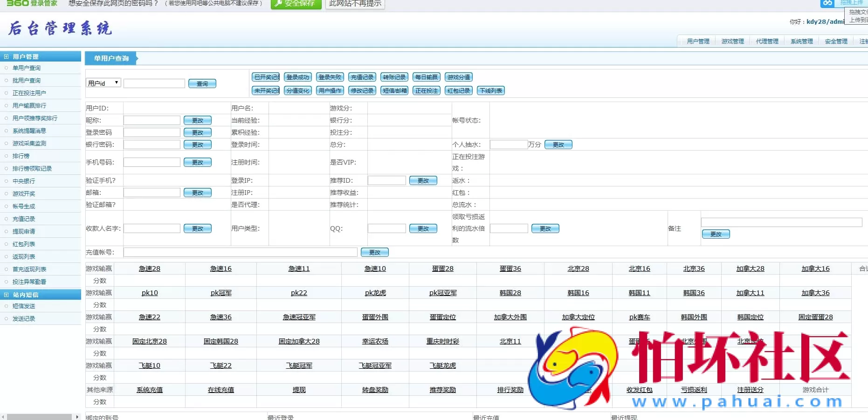Open the 充值记录 records view
This screenshot has width=868, height=420.
point(361,77)
